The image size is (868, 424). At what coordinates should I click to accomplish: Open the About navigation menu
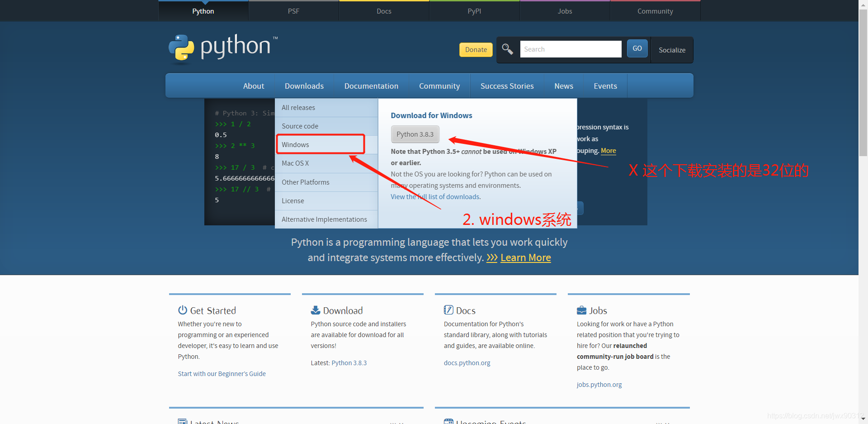254,86
